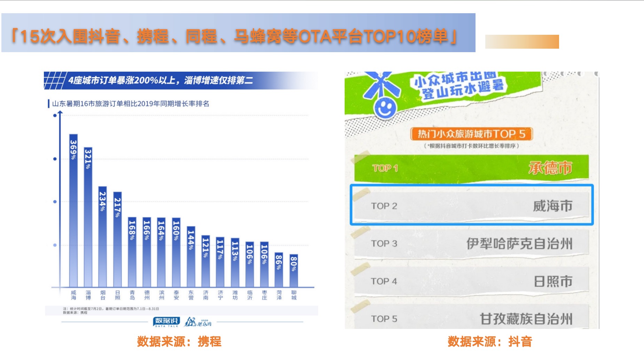The width and height of the screenshot is (644, 363).
Task: Click the 数据说 logo below the chart
Action: pos(166,321)
